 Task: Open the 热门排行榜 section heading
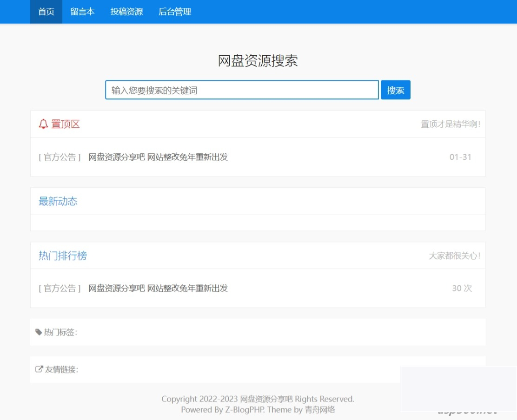62,256
